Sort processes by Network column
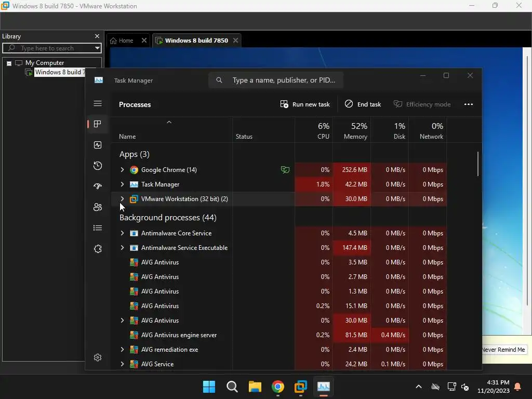This screenshot has width=532, height=399. 428,131
